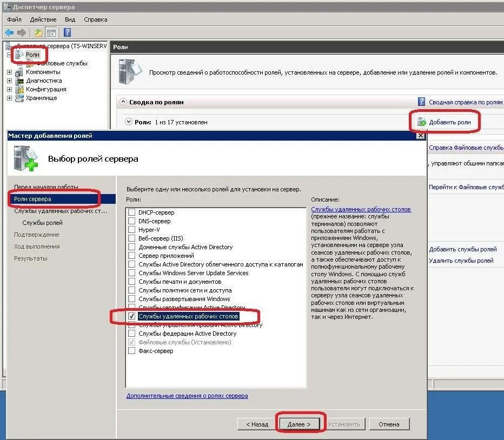Click the Компоненты tree node icon
The width and height of the screenshot is (504, 440).
(19, 72)
